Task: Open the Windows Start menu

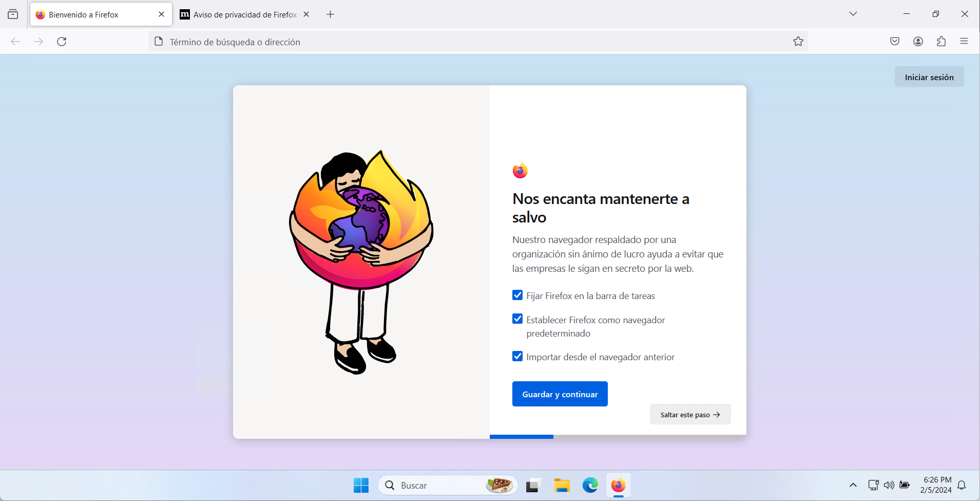Action: tap(361, 485)
